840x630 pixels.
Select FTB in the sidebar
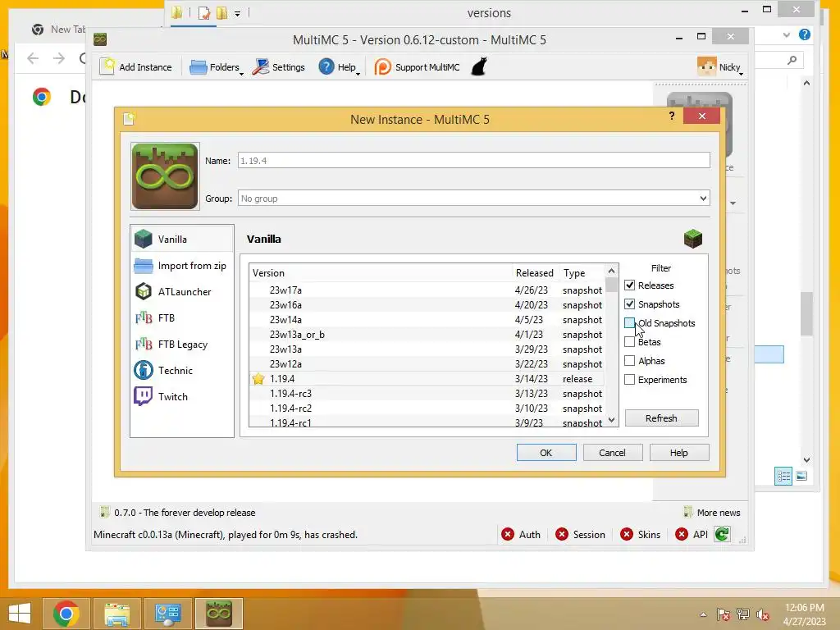[182, 317]
